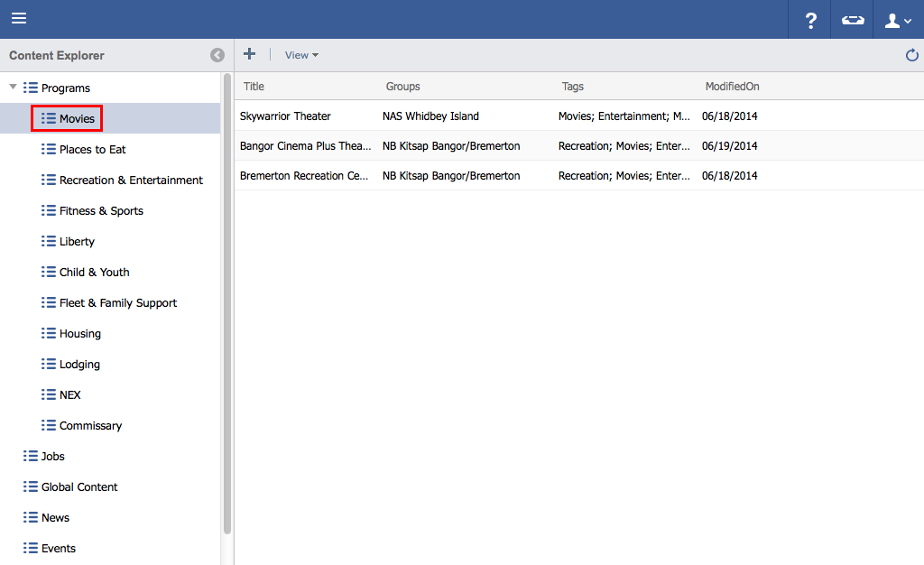The image size is (924, 565).
Task: Select Places to Eat in tree
Action: tap(92, 149)
